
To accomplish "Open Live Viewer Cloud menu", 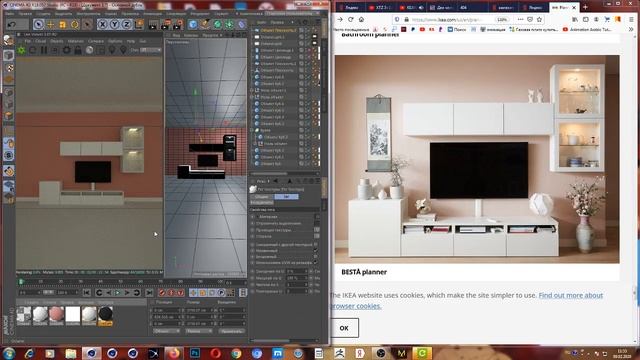I will pyautogui.click(x=40, y=41).
